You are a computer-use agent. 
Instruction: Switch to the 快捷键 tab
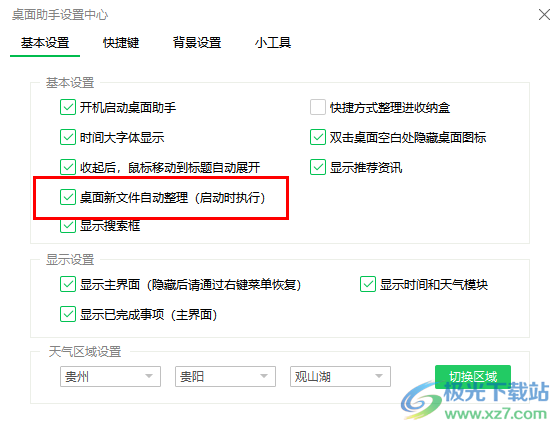coord(121,43)
